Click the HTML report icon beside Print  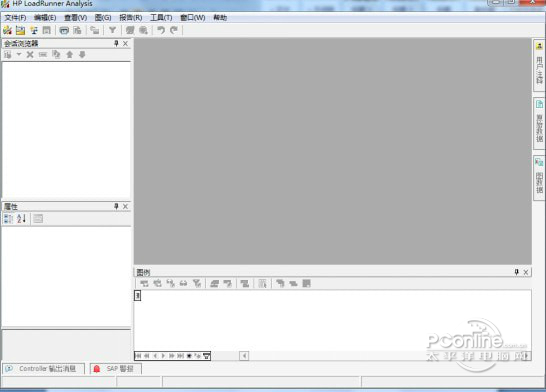pos(77,31)
